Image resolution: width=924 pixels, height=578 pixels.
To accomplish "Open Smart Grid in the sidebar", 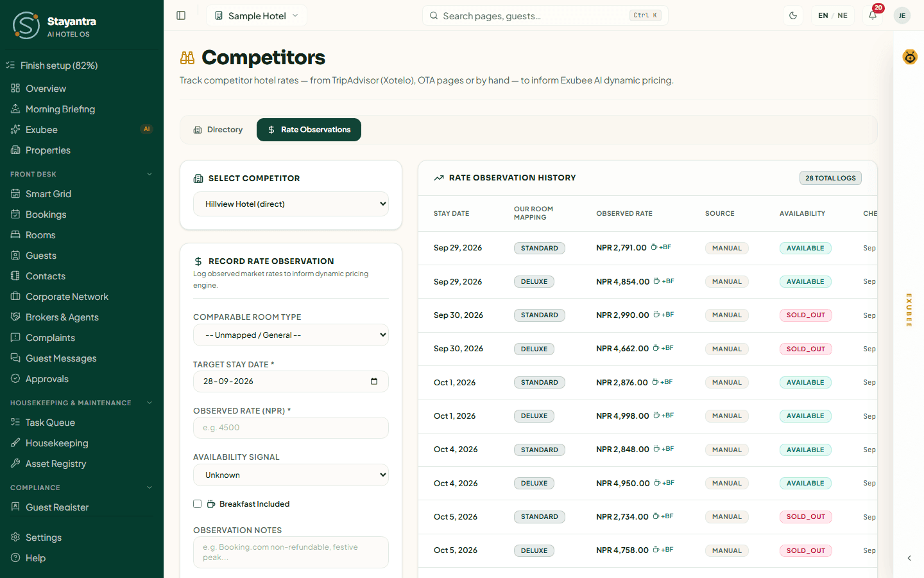I will pos(81,194).
